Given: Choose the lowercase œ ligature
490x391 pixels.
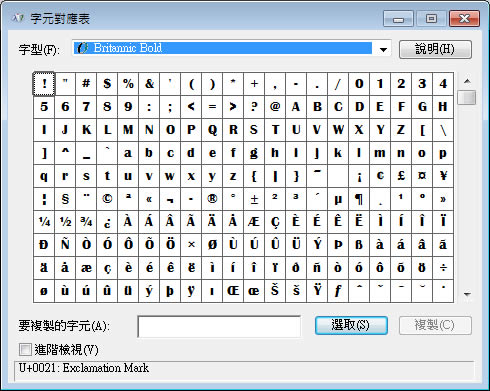Looking at the screenshot, I should pos(254,291).
